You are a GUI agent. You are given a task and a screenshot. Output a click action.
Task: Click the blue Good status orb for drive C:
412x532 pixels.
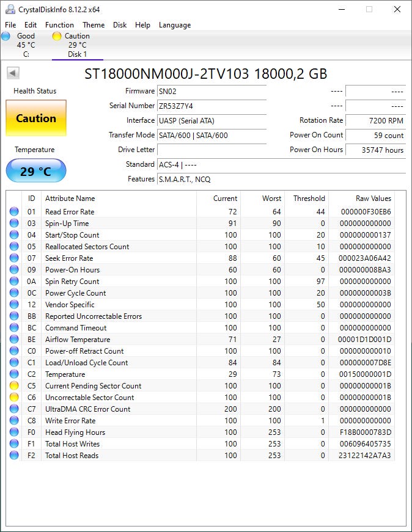[x=6, y=36]
